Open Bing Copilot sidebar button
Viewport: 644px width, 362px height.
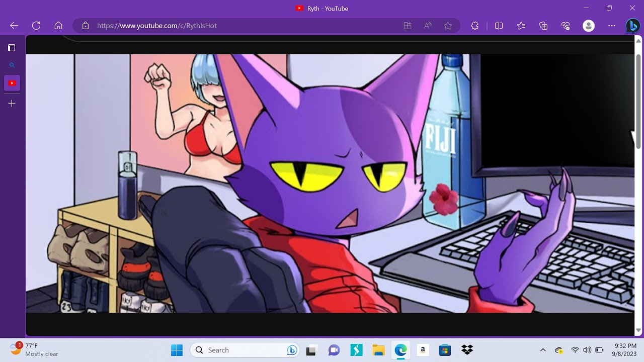pos(633,26)
